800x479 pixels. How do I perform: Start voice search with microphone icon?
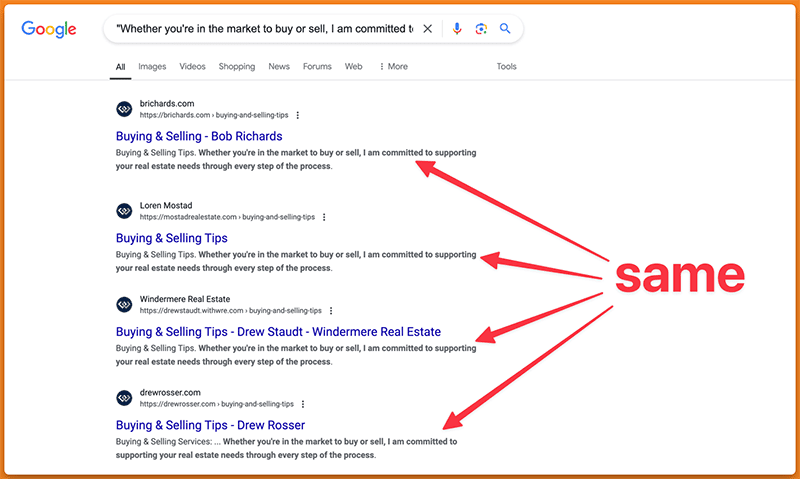pos(457,29)
